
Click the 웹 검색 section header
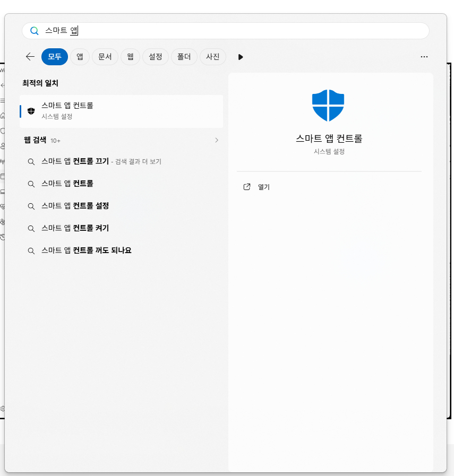(x=35, y=140)
